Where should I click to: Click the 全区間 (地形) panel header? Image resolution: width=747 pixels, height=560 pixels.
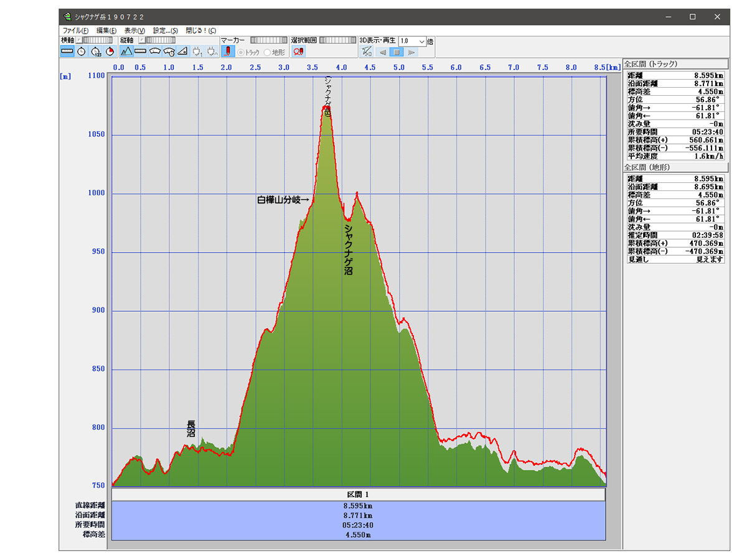(x=675, y=168)
